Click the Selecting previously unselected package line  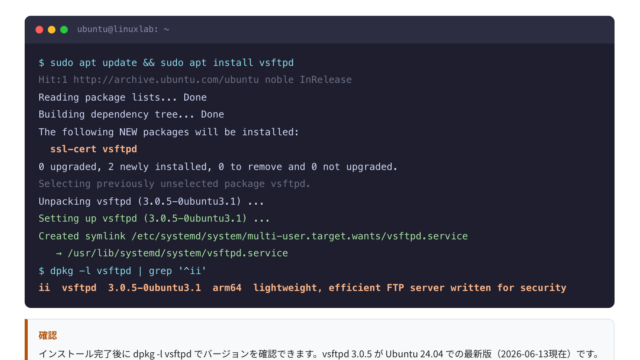pyautogui.click(x=174, y=184)
